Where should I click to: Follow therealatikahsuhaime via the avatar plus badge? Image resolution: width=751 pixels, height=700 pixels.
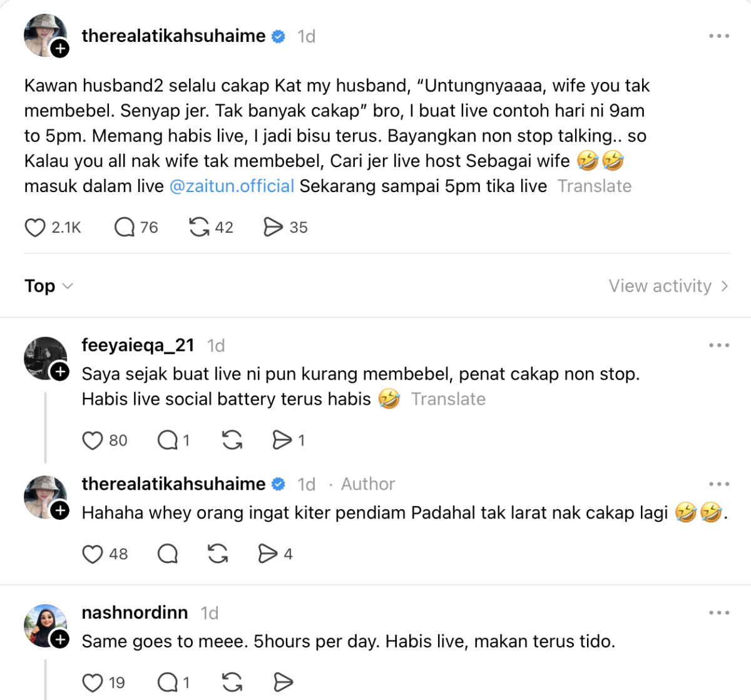(x=60, y=49)
